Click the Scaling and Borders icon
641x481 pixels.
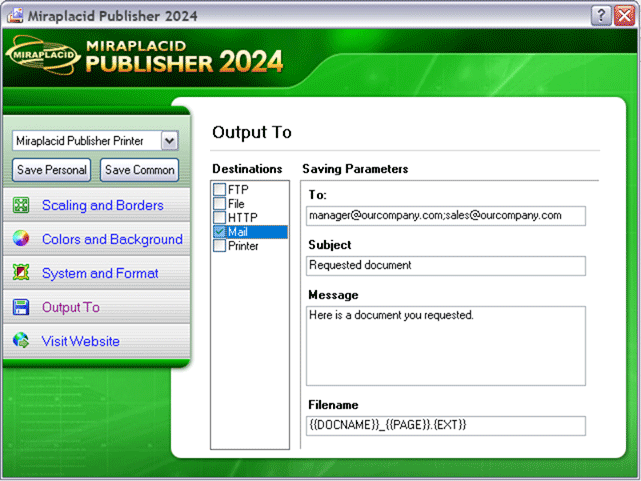click(x=20, y=206)
